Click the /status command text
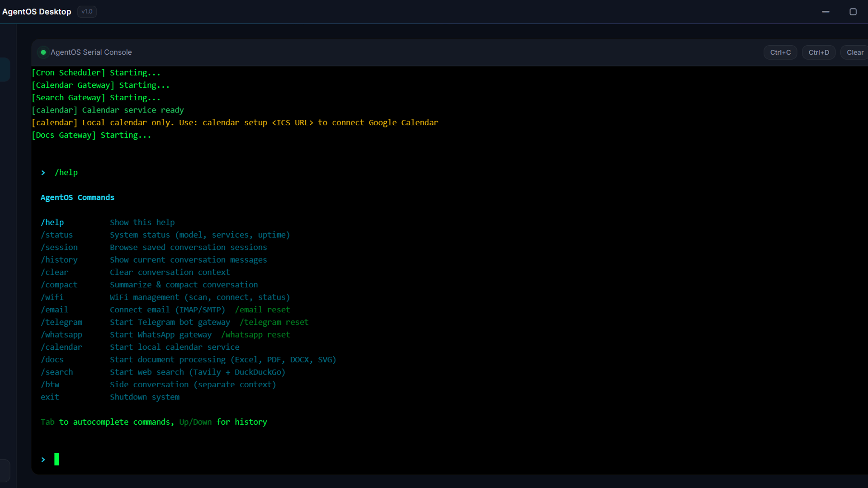The width and height of the screenshot is (868, 488). pos(57,235)
